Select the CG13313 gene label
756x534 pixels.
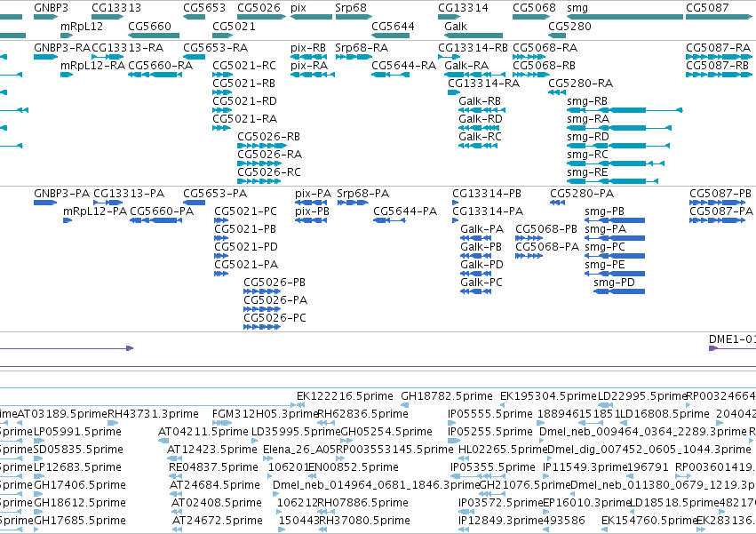(x=116, y=8)
